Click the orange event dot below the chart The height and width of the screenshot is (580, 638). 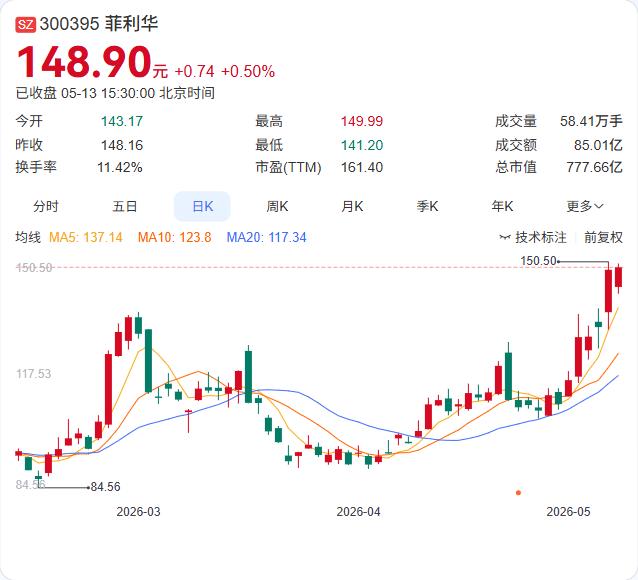(518, 493)
